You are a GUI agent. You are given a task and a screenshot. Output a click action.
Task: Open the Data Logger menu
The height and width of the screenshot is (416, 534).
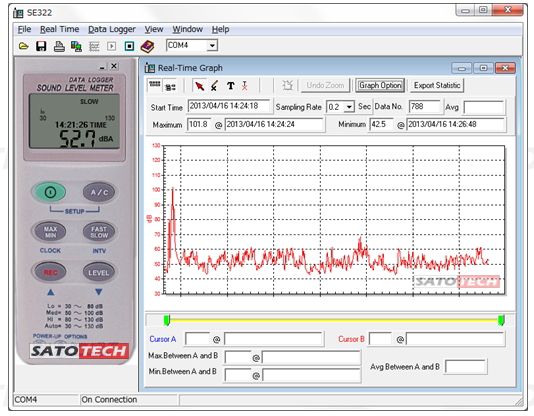point(112,29)
